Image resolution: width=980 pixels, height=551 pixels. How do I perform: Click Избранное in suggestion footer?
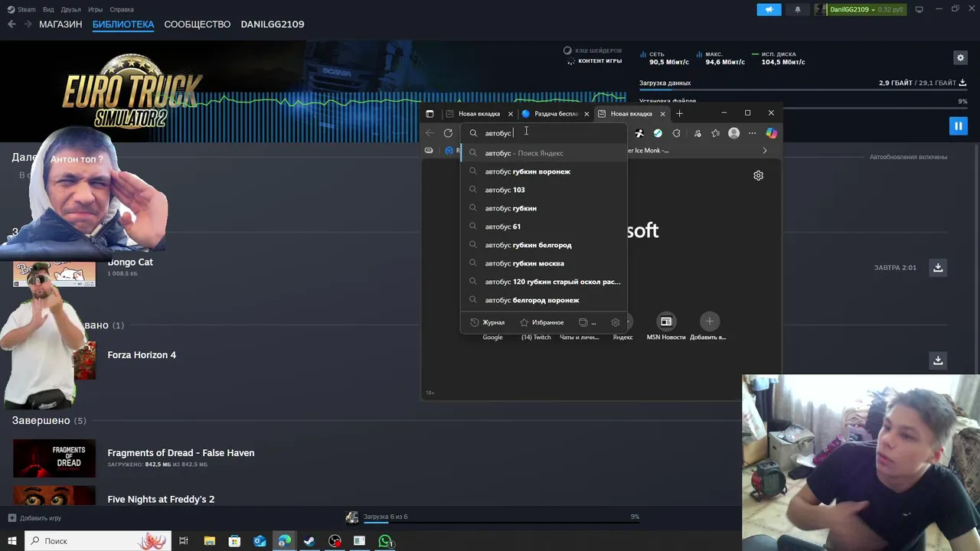[x=541, y=322]
